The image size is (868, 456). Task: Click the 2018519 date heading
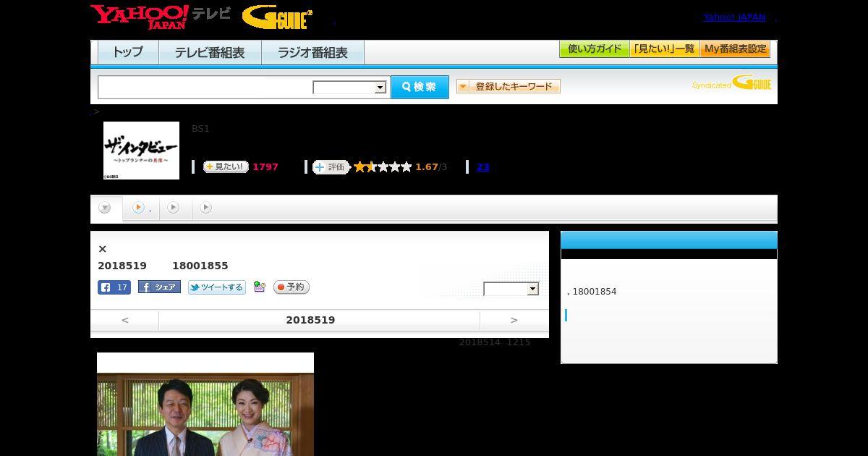[x=310, y=320]
